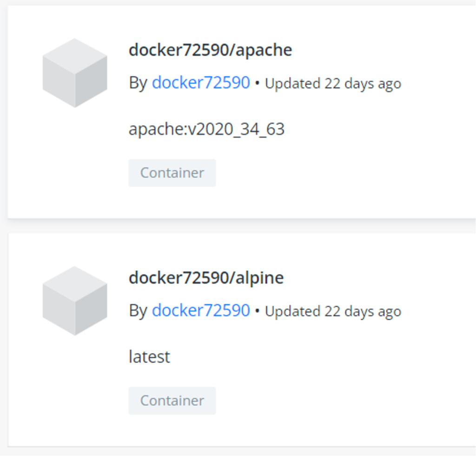This screenshot has height=456, width=476.
Task: Click the bullet separator in apache card
Action: (258, 83)
